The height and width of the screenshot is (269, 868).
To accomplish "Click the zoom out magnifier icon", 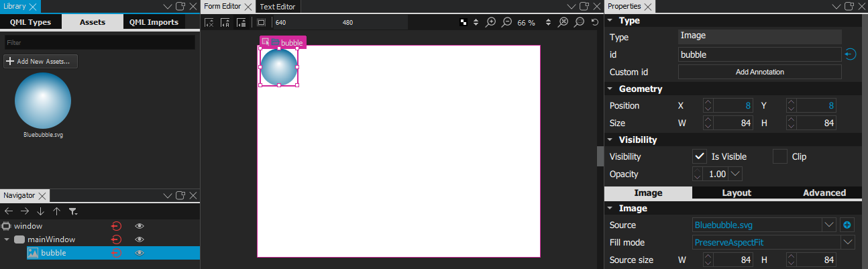I will 507,22.
